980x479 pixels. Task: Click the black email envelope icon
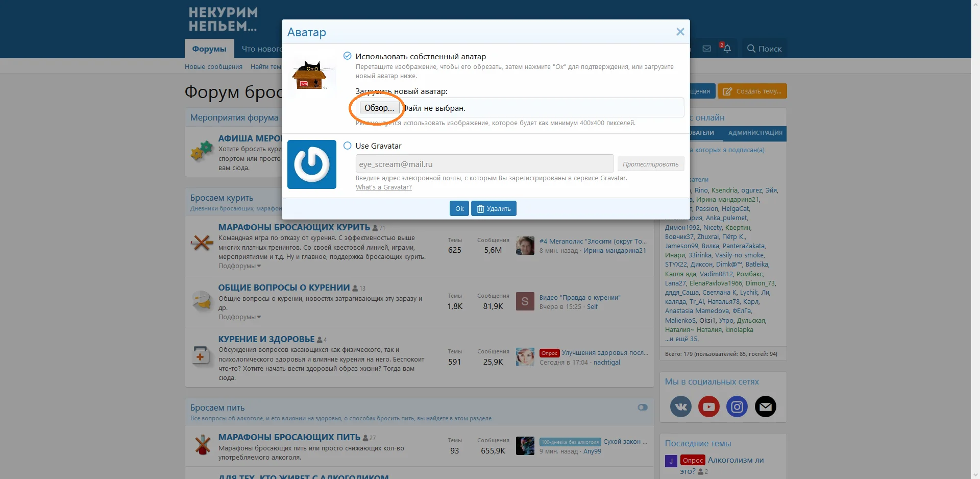(766, 406)
